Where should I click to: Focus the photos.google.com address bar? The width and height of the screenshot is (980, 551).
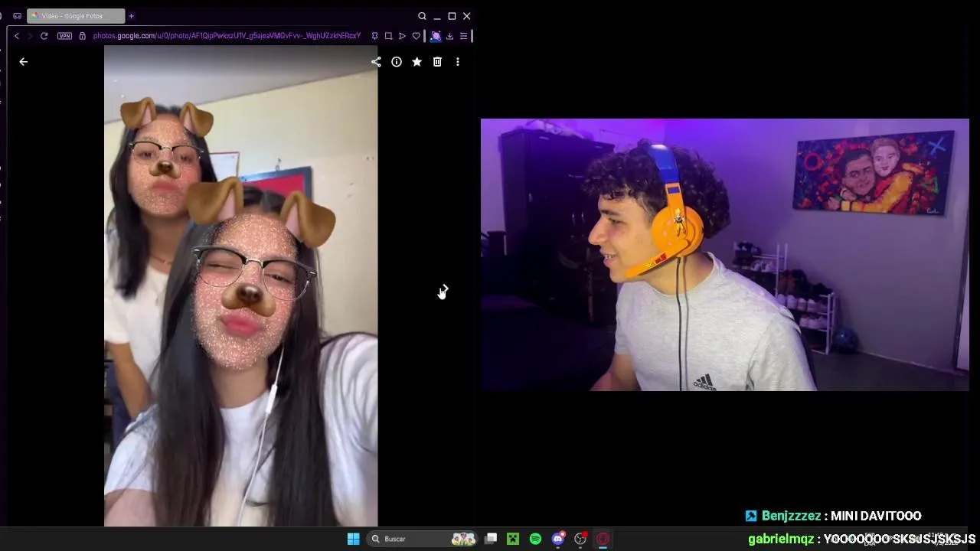tap(227, 36)
